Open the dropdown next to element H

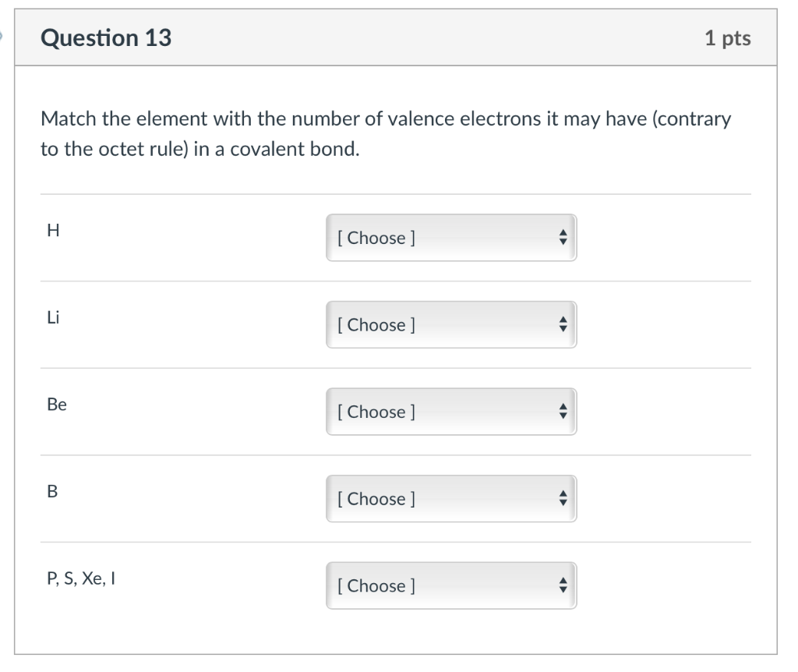[450, 238]
